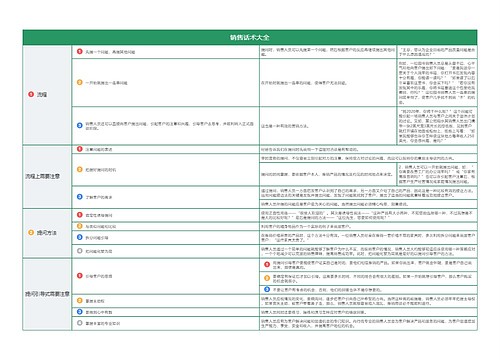Click the blue 3 icon in the right-column nested list
The height and width of the screenshot is (360, 500).
pyautogui.click(x=267, y=289)
